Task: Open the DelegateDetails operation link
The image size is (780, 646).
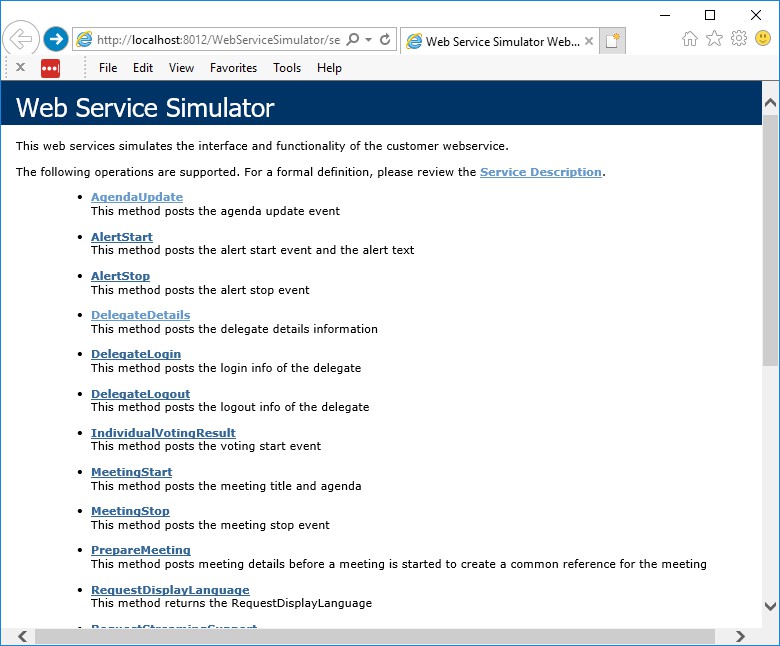Action: tap(140, 315)
